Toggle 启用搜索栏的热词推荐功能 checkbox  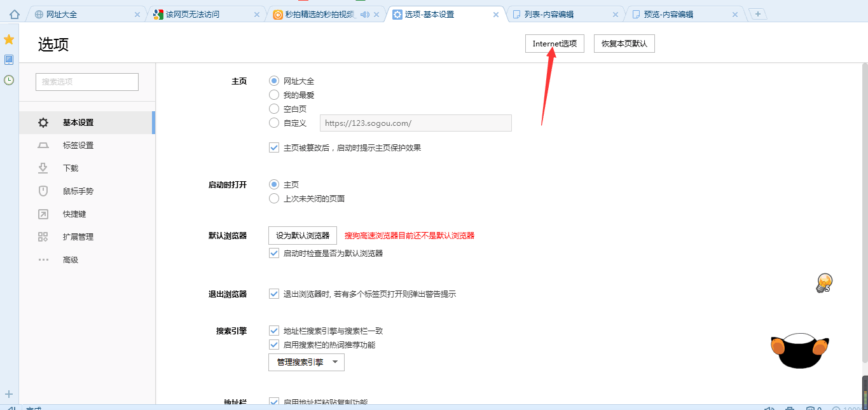click(x=274, y=345)
